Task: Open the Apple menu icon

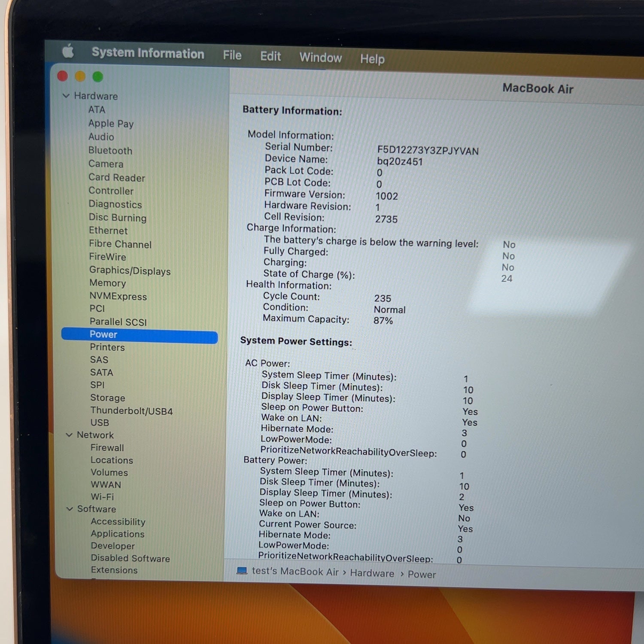Action: (68, 52)
